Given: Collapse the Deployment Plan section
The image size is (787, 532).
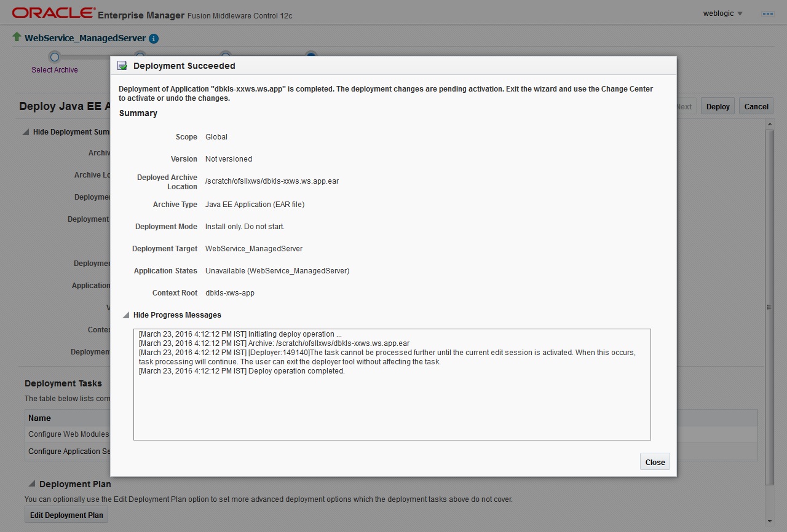Looking at the screenshot, I should tap(32, 484).
